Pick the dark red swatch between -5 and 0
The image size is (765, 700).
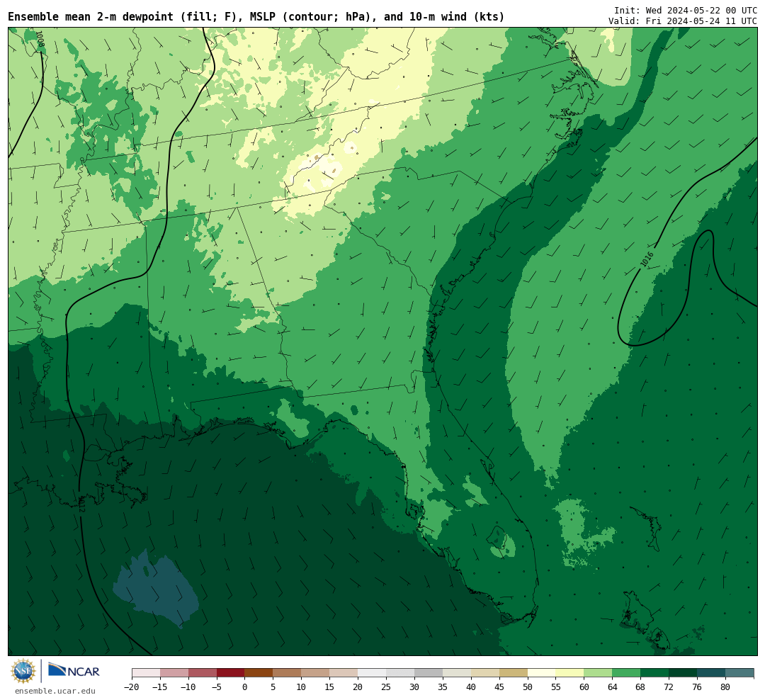click(231, 672)
